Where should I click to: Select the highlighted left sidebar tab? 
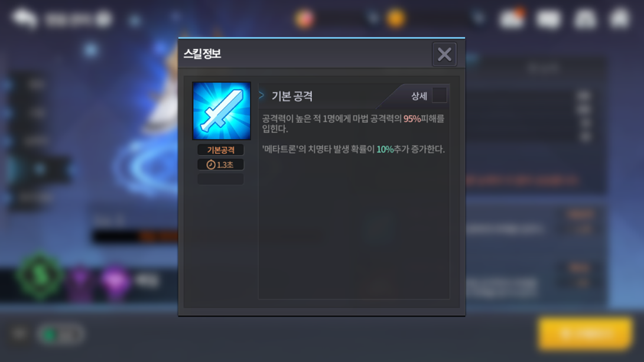click(x=39, y=169)
